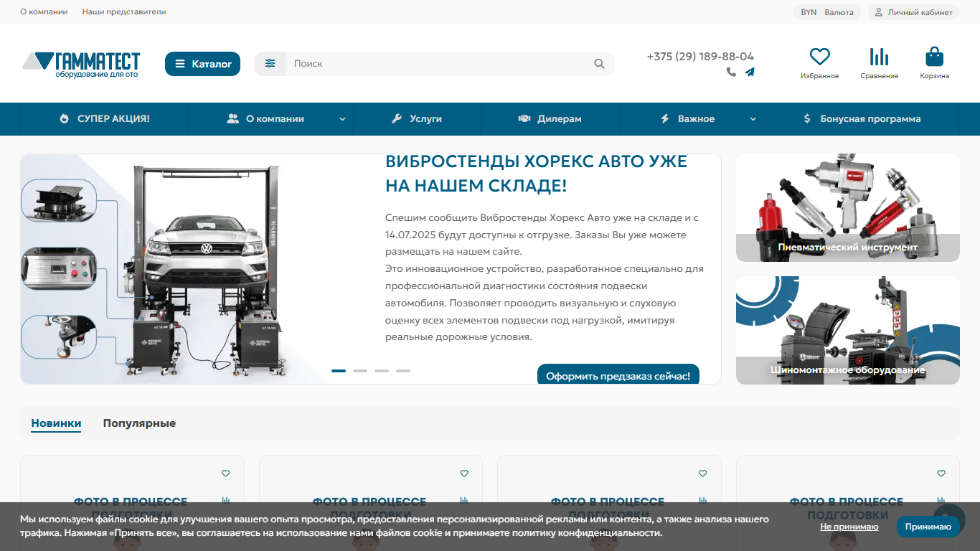
Task: Call phone number +375 (29) 189-88-04
Action: click(700, 56)
